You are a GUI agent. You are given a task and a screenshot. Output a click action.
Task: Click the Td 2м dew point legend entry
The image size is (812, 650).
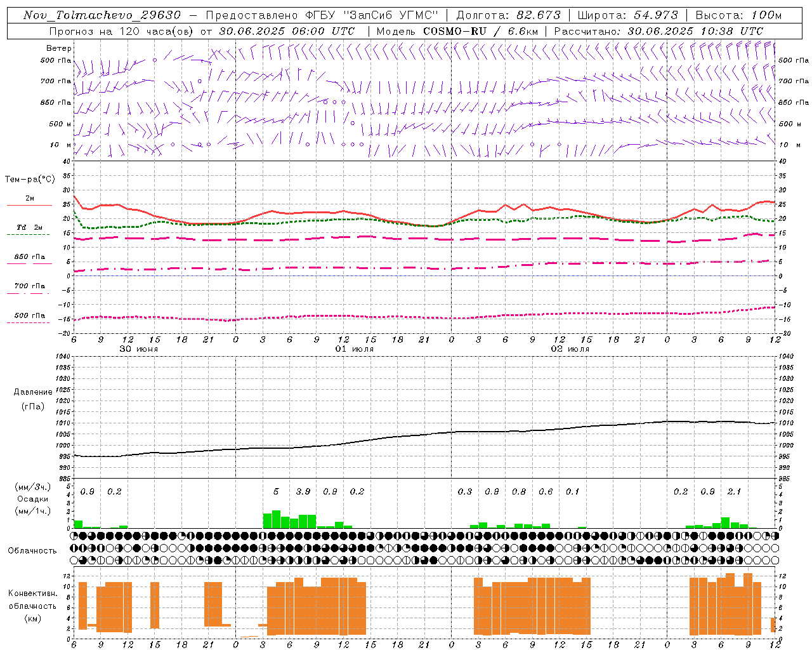point(30,227)
